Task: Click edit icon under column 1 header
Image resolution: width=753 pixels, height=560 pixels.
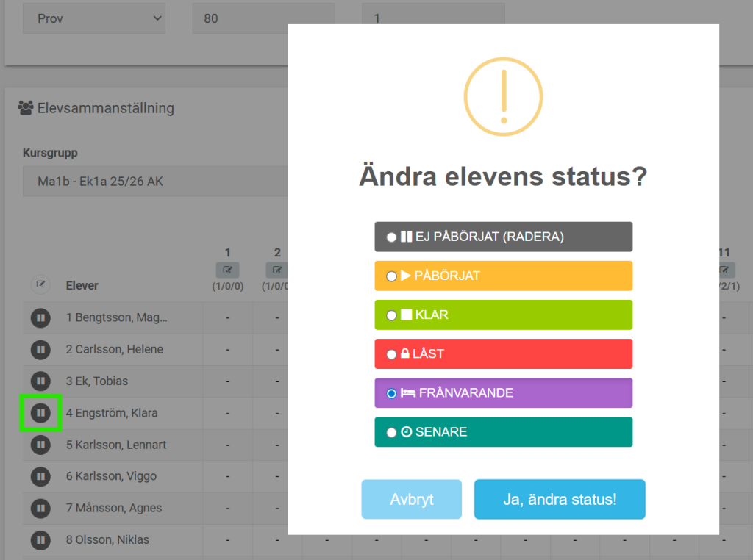Action: click(x=228, y=270)
